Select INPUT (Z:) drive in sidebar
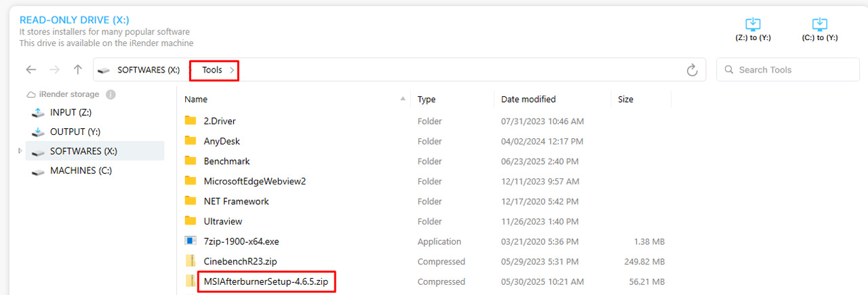The width and height of the screenshot is (868, 295). point(71,113)
